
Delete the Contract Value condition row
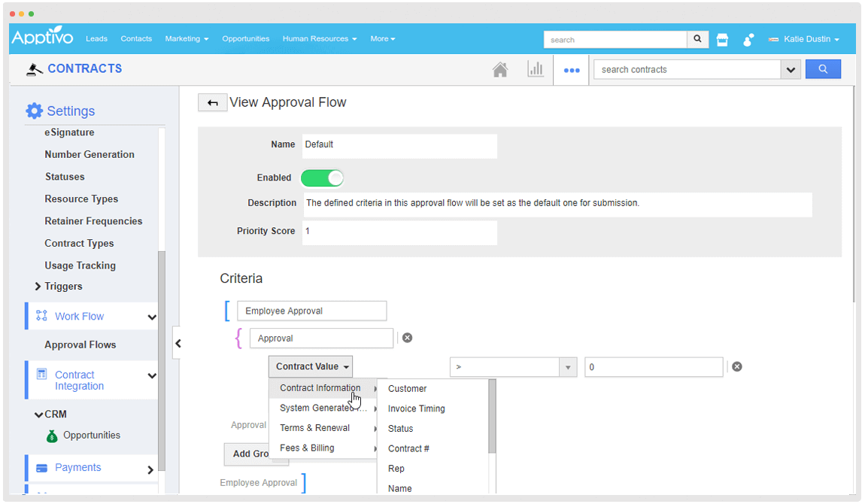click(x=737, y=366)
